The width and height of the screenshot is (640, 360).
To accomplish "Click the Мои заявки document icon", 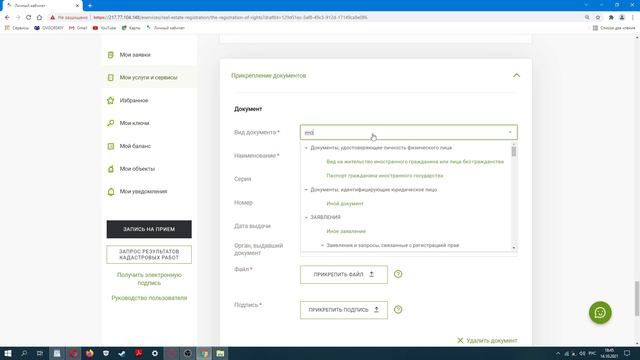I will coord(111,55).
